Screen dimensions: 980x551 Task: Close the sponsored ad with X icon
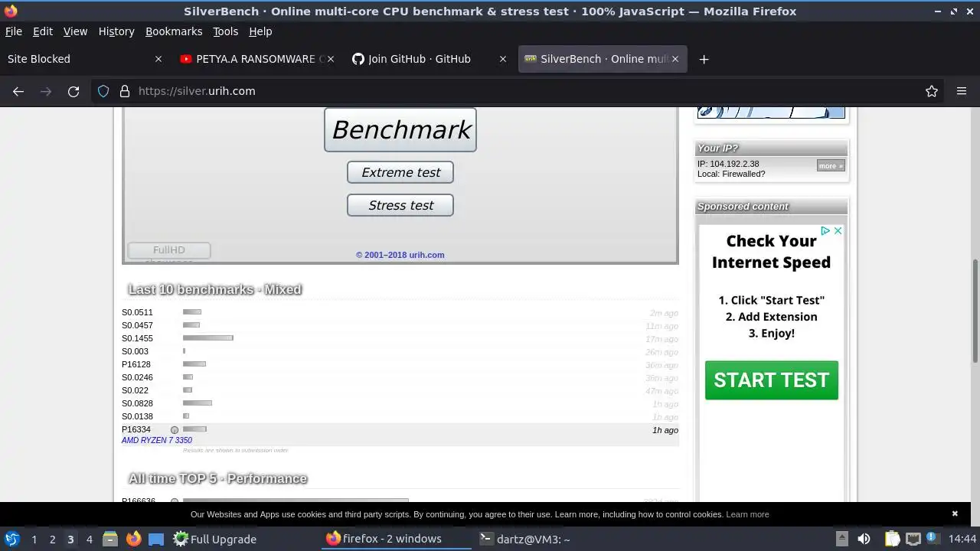(x=838, y=230)
